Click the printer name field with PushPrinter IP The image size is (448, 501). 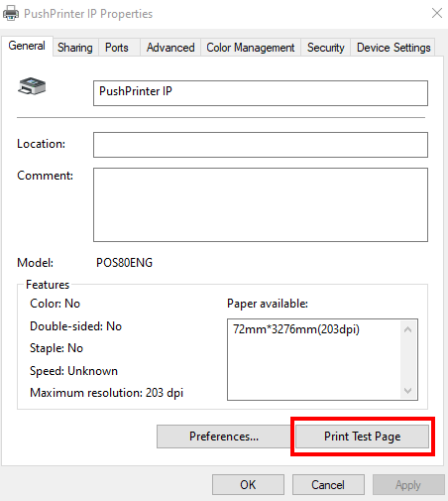click(x=261, y=93)
